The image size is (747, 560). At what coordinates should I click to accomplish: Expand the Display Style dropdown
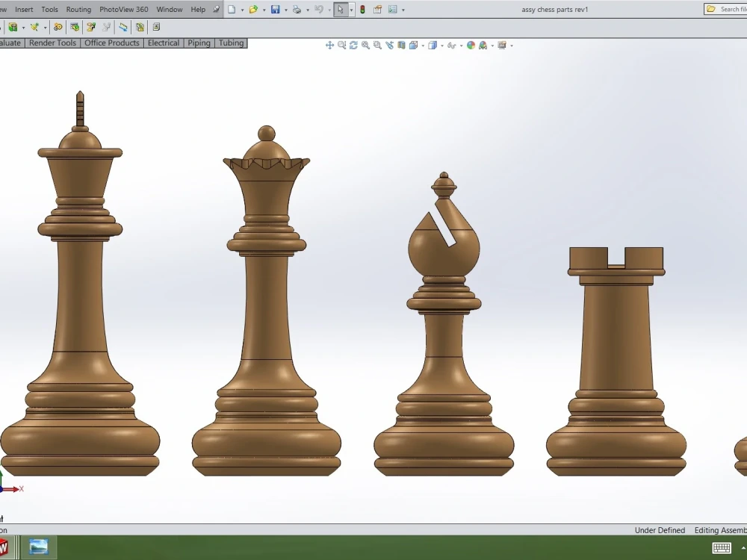441,45
